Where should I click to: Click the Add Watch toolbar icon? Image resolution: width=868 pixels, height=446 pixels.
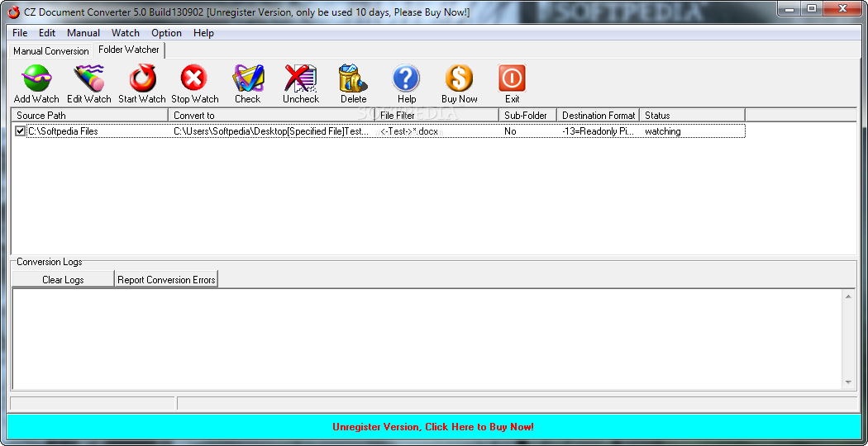(x=36, y=78)
